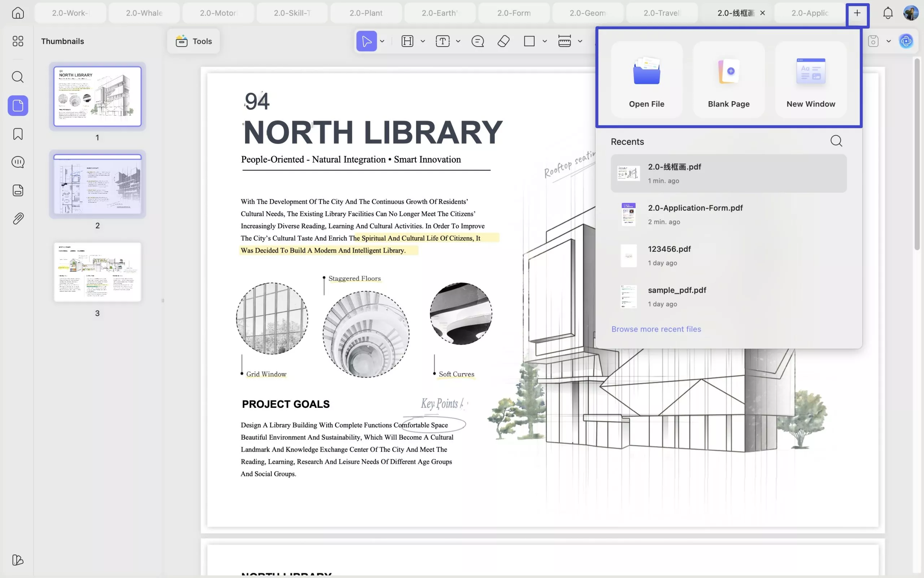Switch to the 2.0-Skill-T tab

tap(292, 13)
